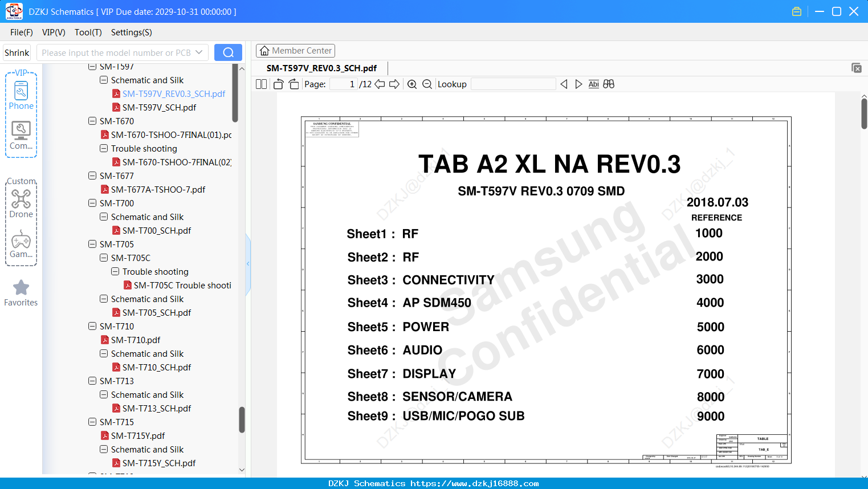
Task: Open the File(F) menu
Action: pos(22,32)
